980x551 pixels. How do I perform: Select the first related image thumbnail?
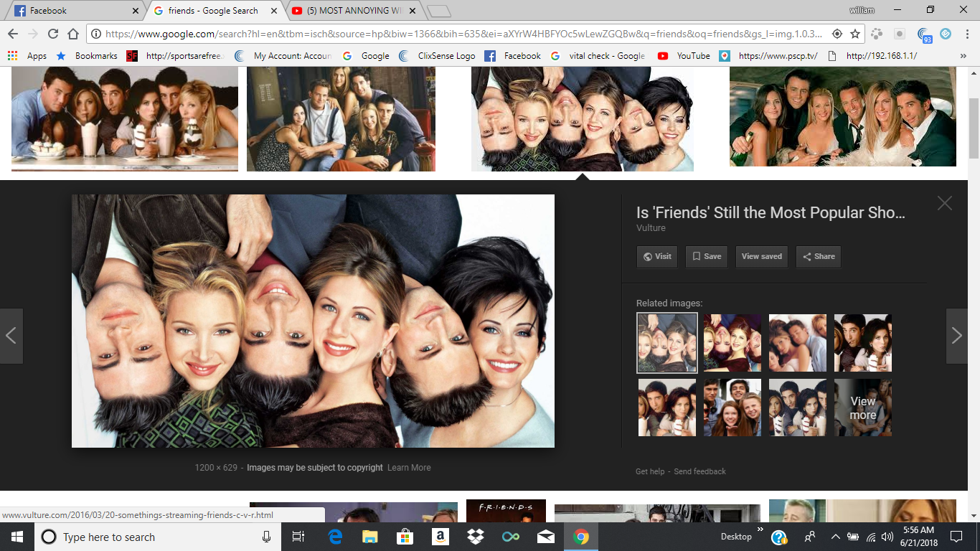(666, 342)
